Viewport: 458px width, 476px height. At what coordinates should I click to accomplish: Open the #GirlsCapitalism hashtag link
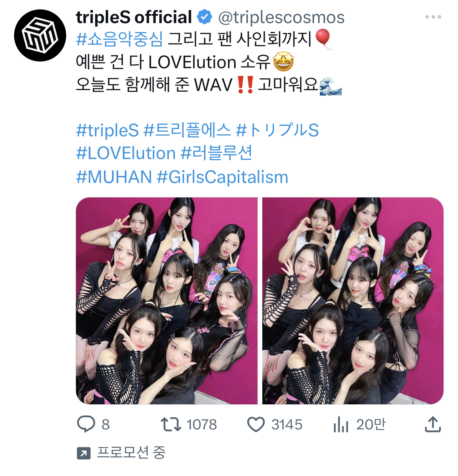[222, 177]
